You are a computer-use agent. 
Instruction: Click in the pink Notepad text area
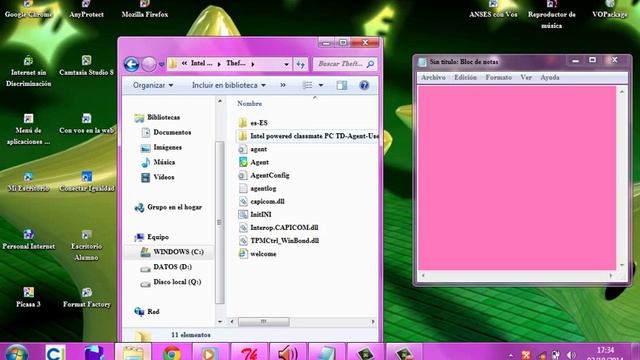coord(516,178)
